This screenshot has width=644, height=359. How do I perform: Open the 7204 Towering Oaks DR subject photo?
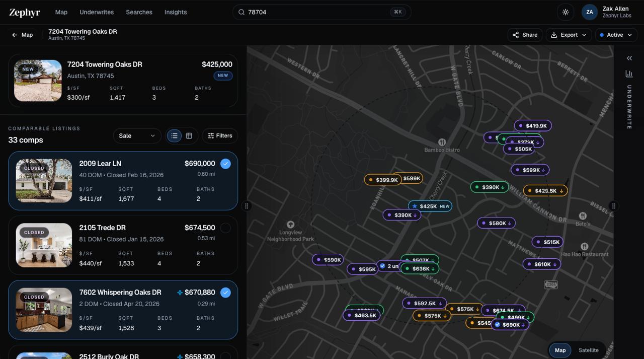tap(38, 81)
